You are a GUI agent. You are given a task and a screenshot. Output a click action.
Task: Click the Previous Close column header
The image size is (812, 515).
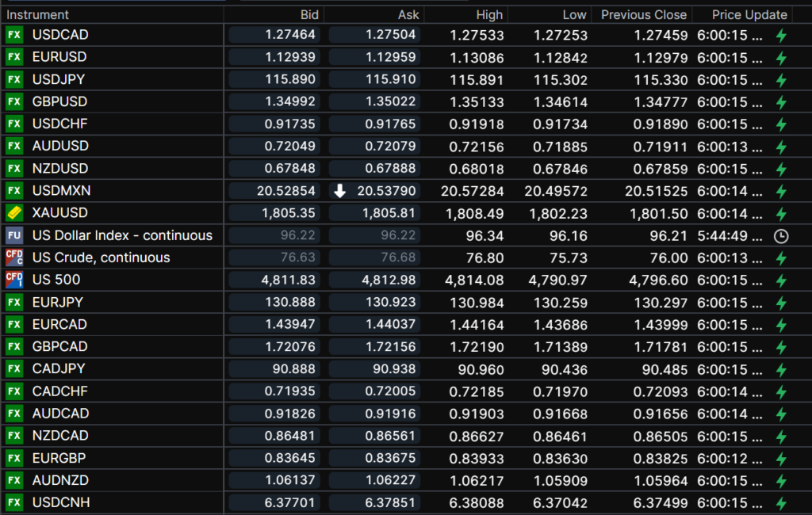(x=643, y=14)
